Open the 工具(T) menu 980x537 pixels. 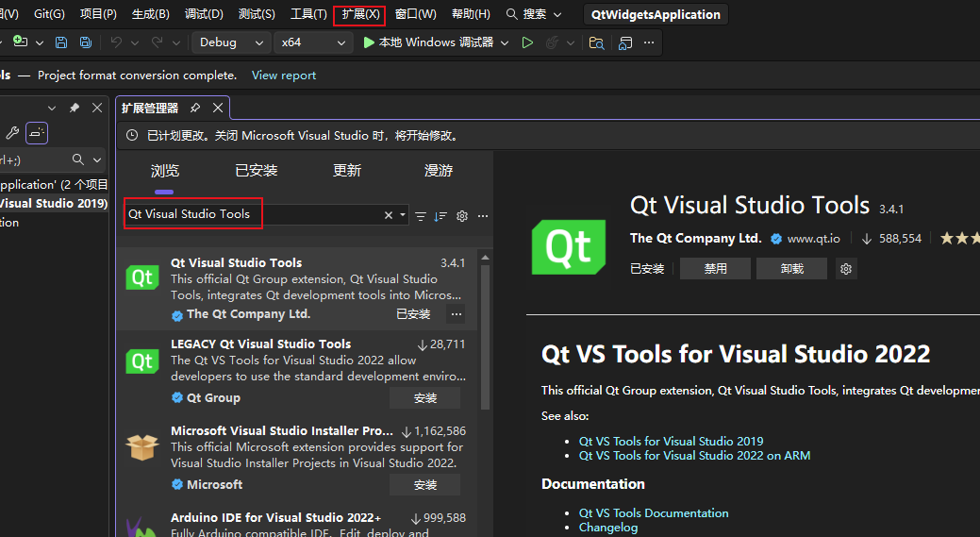click(x=308, y=14)
